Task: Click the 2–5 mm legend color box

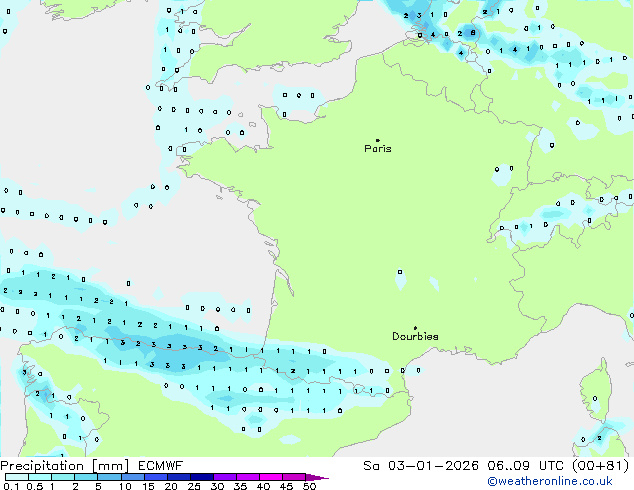Action: click(86, 477)
